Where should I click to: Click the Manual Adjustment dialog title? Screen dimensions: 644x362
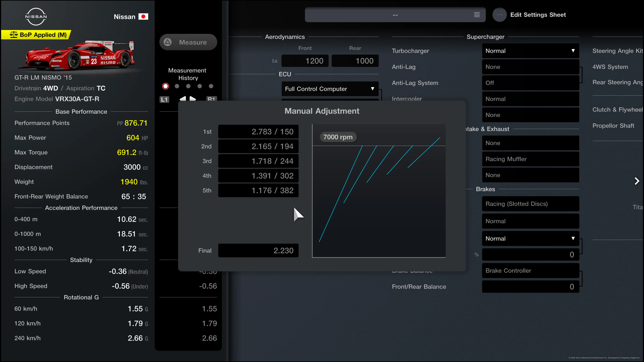pyautogui.click(x=322, y=111)
